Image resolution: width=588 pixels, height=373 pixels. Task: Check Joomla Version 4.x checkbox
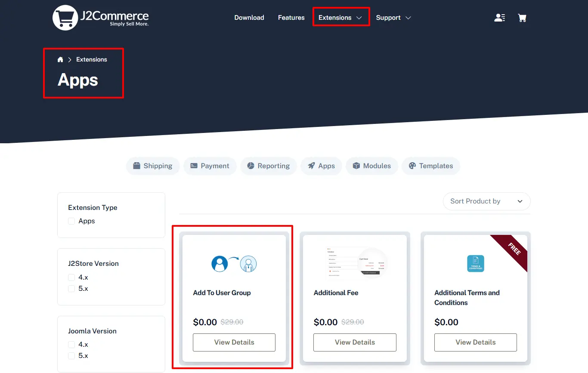pyautogui.click(x=71, y=345)
